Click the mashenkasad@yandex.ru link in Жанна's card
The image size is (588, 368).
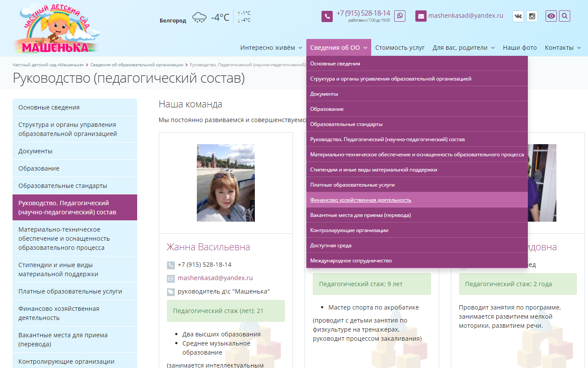coord(215,278)
